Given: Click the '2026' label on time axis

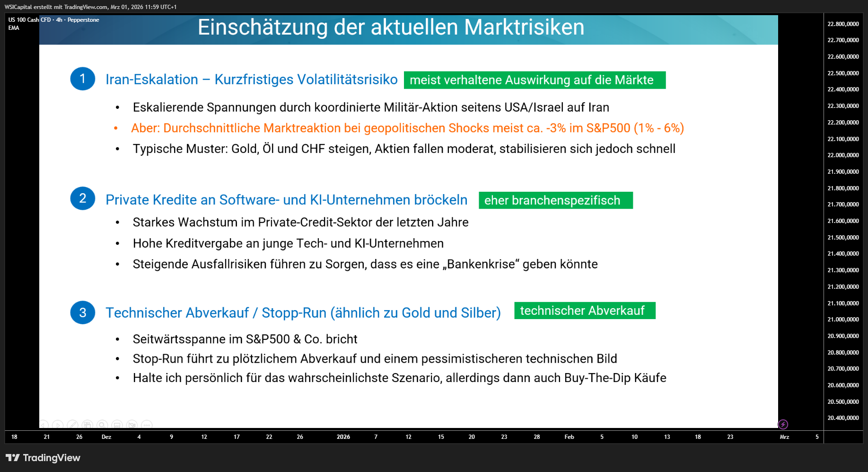Looking at the screenshot, I should pos(343,437).
